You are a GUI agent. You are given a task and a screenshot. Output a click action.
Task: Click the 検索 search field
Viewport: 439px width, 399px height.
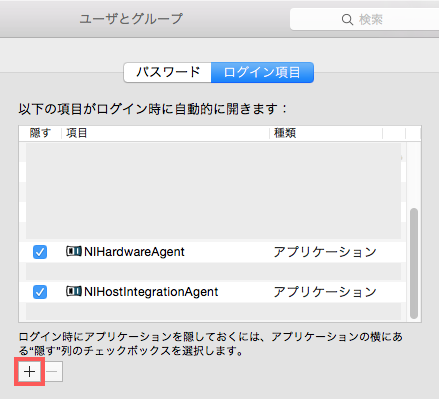[365, 19]
